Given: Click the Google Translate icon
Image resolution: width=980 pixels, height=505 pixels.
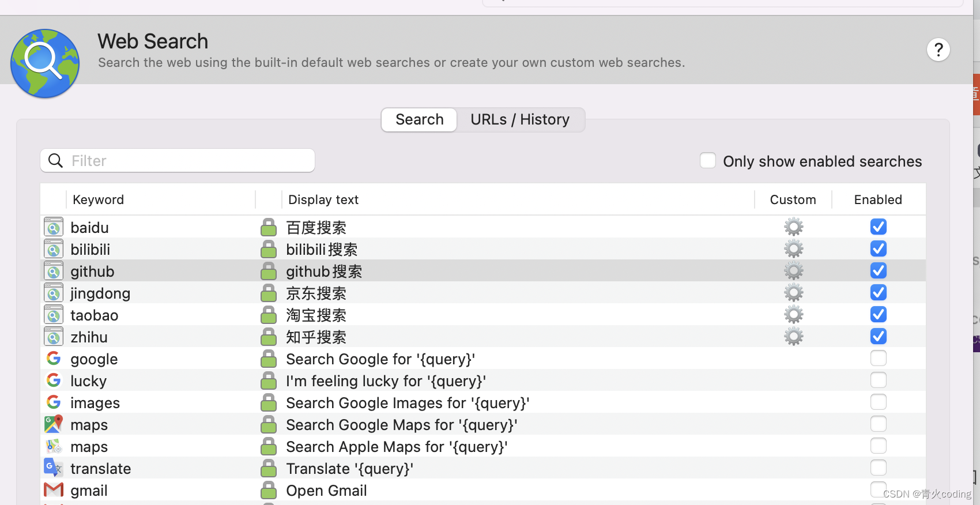Looking at the screenshot, I should pos(54,468).
